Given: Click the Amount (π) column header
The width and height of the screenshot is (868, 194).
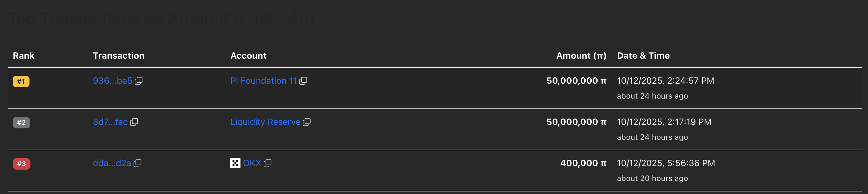Looking at the screenshot, I should [x=581, y=55].
